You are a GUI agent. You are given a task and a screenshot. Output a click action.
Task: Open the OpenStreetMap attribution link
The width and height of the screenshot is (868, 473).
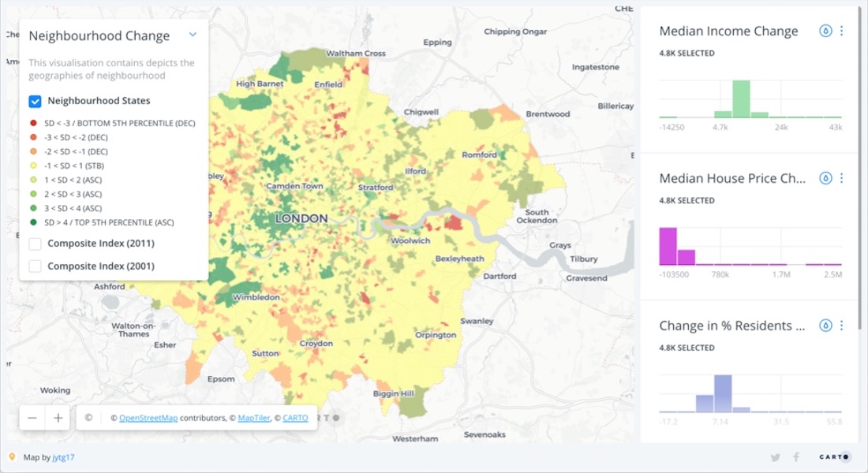(x=148, y=419)
